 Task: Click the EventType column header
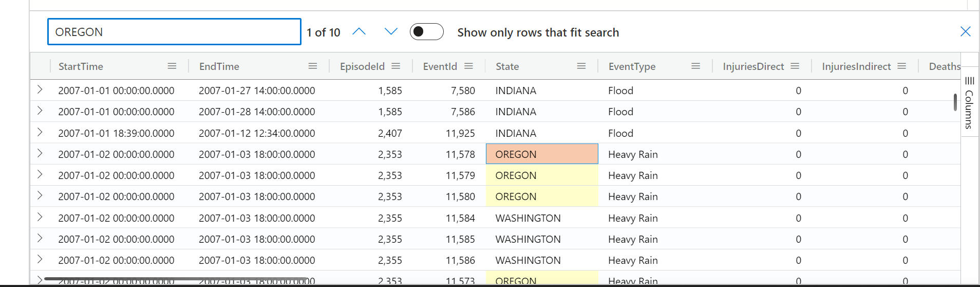tap(632, 66)
